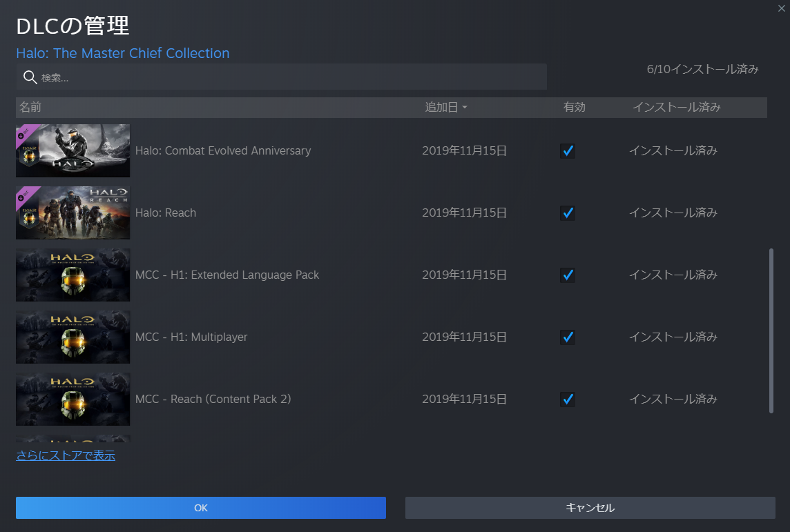The width and height of the screenshot is (790, 532).
Task: Uncheck Halo: Combat Evolved Anniversary enabled checkbox
Action: pos(568,151)
